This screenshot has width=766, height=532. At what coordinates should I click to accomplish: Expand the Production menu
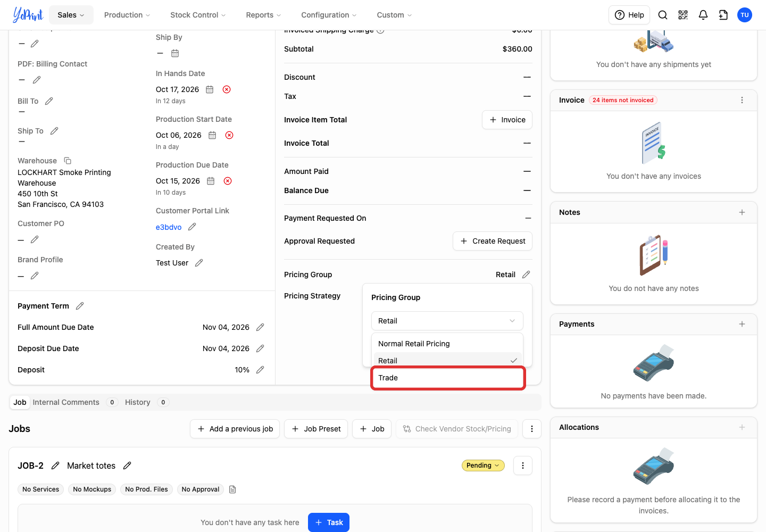(x=127, y=15)
